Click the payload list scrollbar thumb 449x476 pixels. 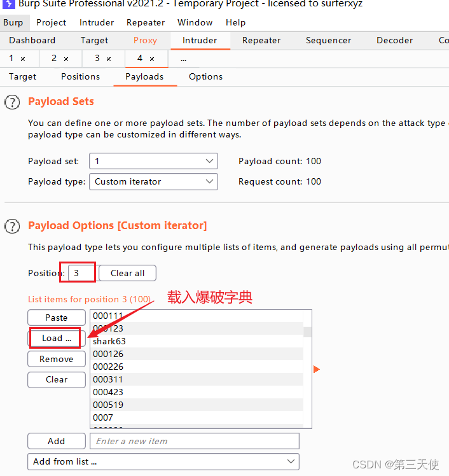coord(307,332)
